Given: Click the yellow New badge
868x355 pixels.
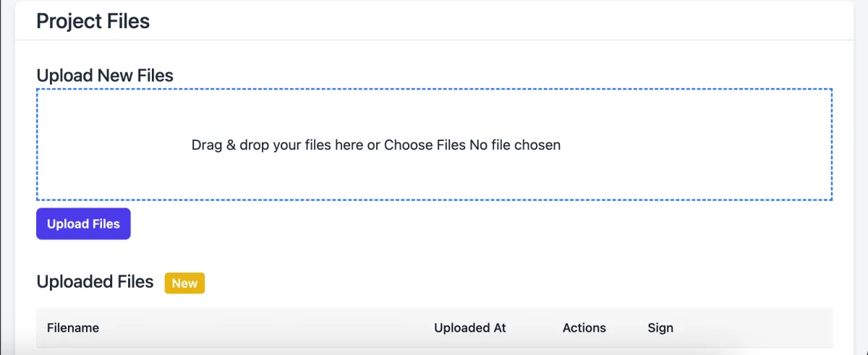Looking at the screenshot, I should (184, 283).
